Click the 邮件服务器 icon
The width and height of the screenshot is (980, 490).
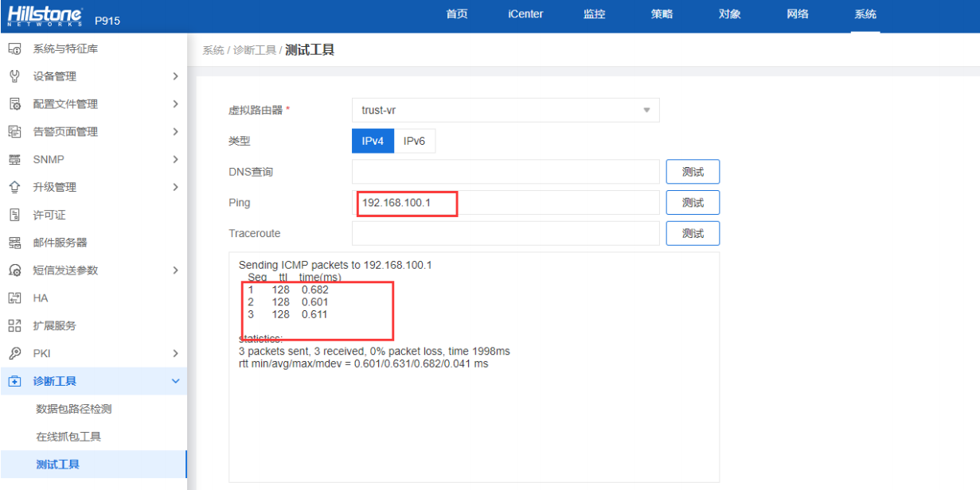pos(14,243)
